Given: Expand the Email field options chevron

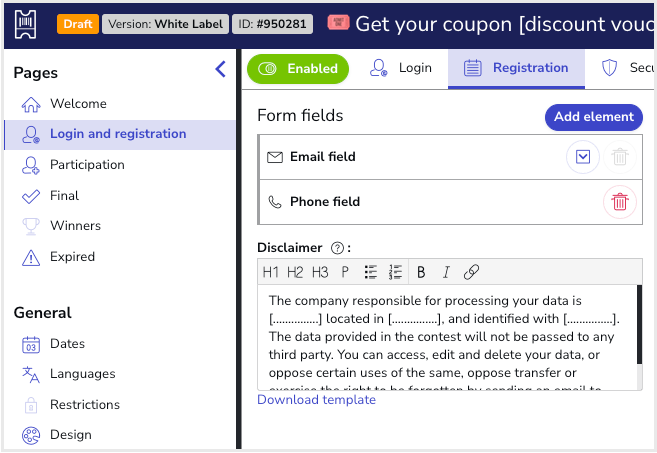Looking at the screenshot, I should point(583,157).
